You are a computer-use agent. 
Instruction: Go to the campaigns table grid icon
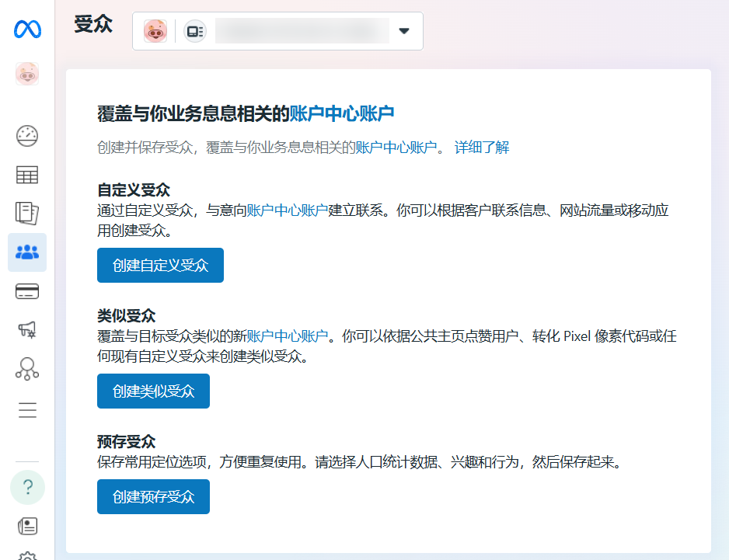(27, 175)
